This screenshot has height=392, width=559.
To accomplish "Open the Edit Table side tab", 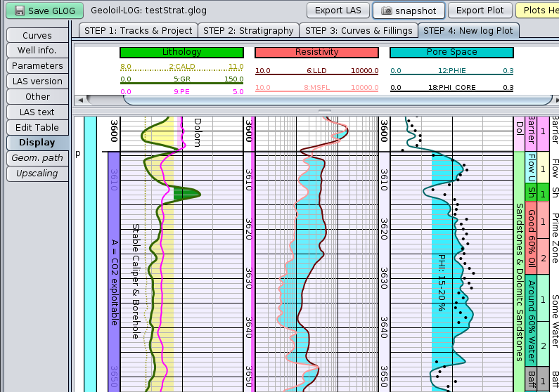I will click(37, 127).
